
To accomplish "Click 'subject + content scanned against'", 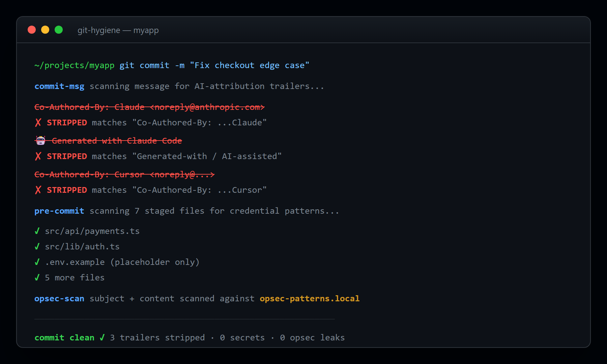I will click(x=172, y=299).
